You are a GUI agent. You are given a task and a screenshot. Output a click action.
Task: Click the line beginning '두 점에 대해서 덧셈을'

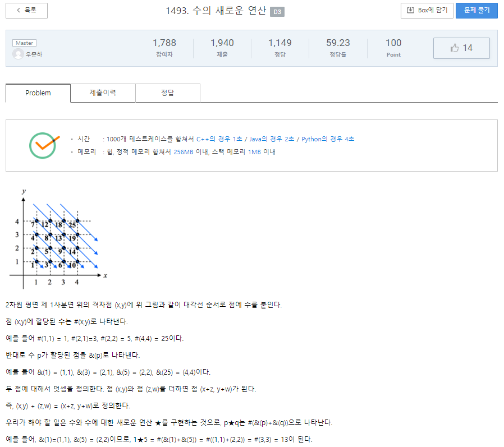(x=131, y=389)
